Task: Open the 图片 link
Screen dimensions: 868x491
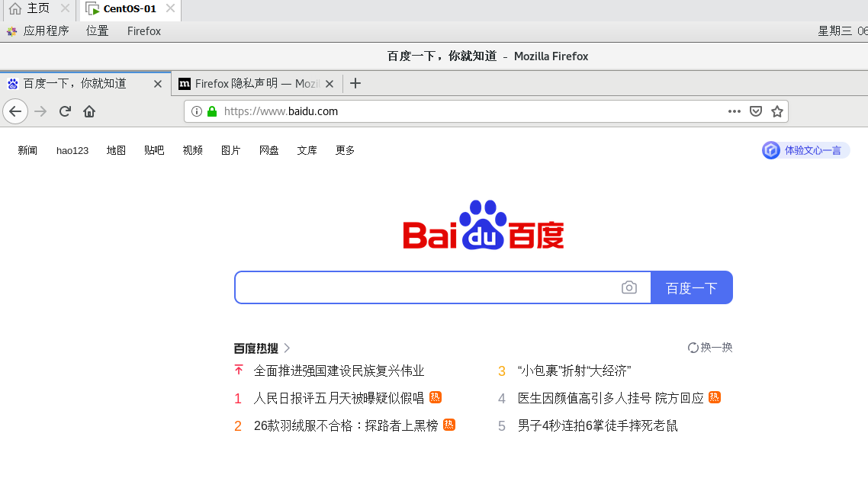Action: tap(231, 150)
